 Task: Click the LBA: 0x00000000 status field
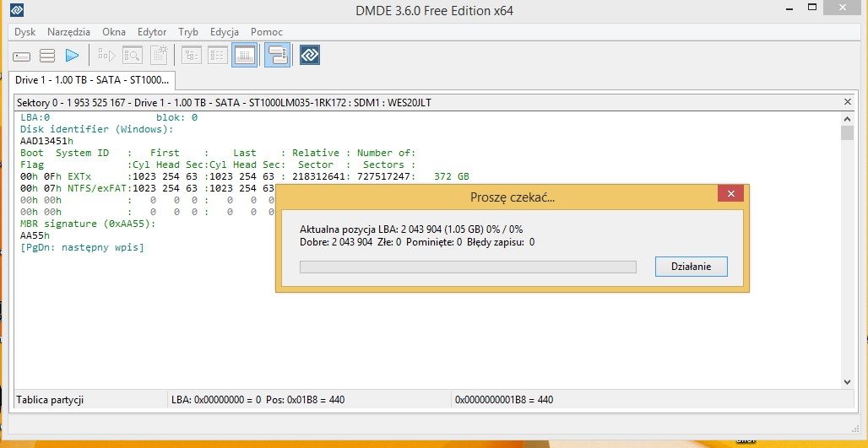coord(258,399)
